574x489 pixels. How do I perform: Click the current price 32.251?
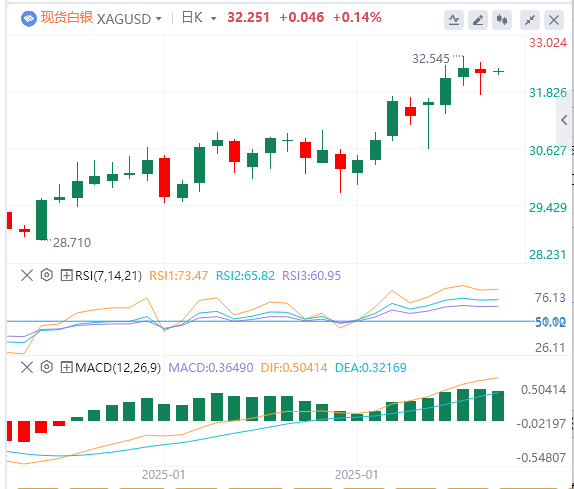(x=248, y=17)
